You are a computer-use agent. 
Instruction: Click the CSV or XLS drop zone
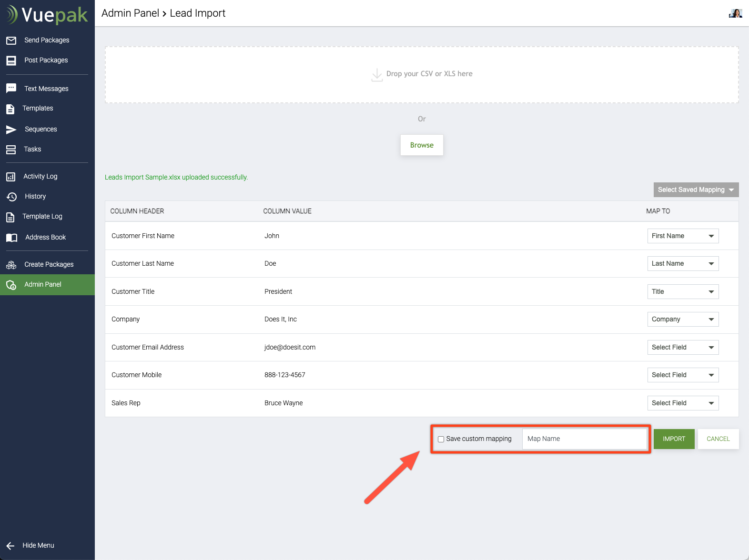tap(422, 75)
